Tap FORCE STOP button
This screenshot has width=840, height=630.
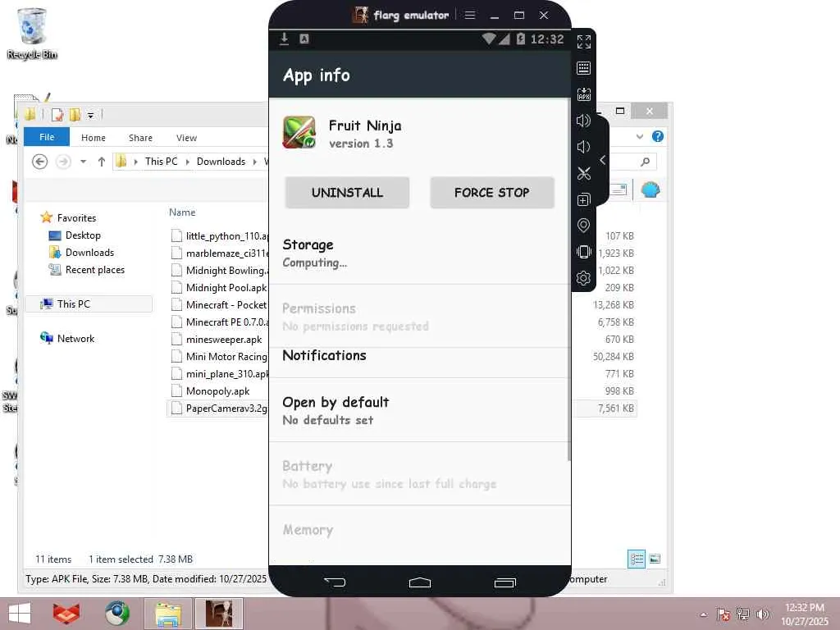click(492, 192)
